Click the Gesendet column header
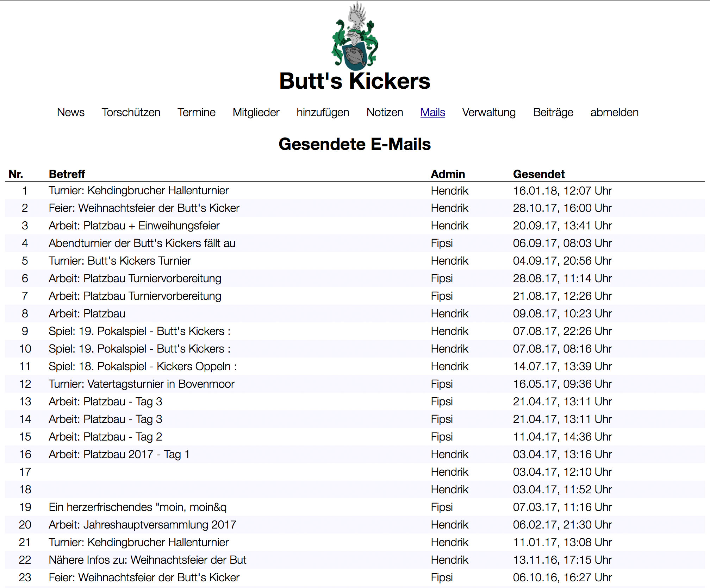This screenshot has height=588, width=710. (x=538, y=174)
